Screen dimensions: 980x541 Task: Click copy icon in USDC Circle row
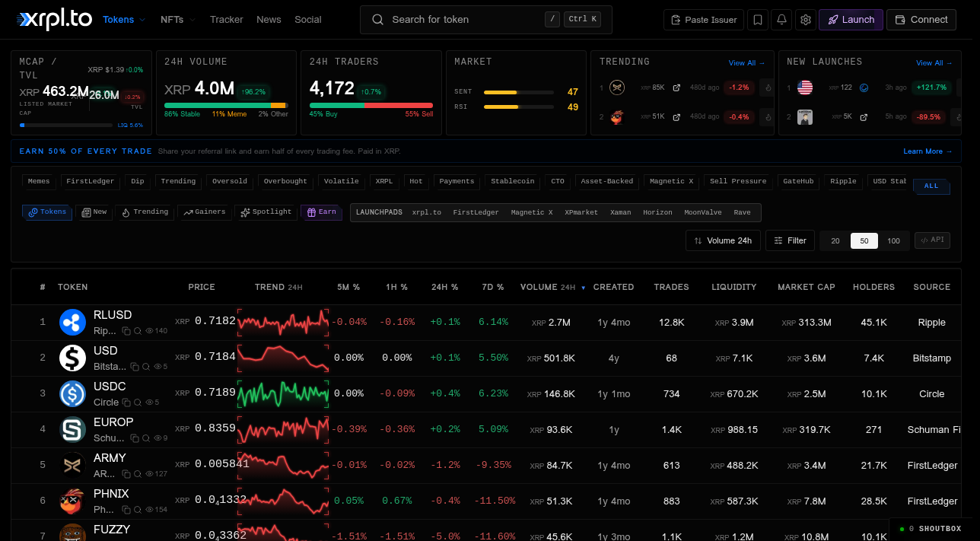click(x=126, y=403)
